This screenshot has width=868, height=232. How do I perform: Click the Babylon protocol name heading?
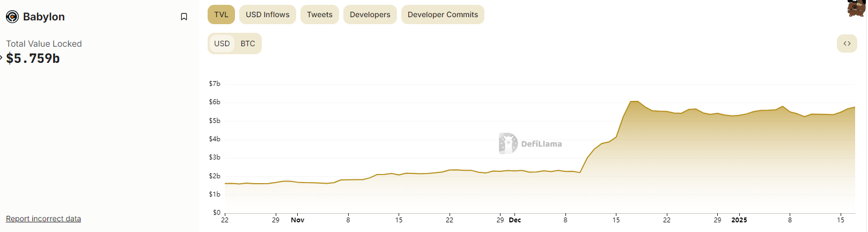coord(44,17)
